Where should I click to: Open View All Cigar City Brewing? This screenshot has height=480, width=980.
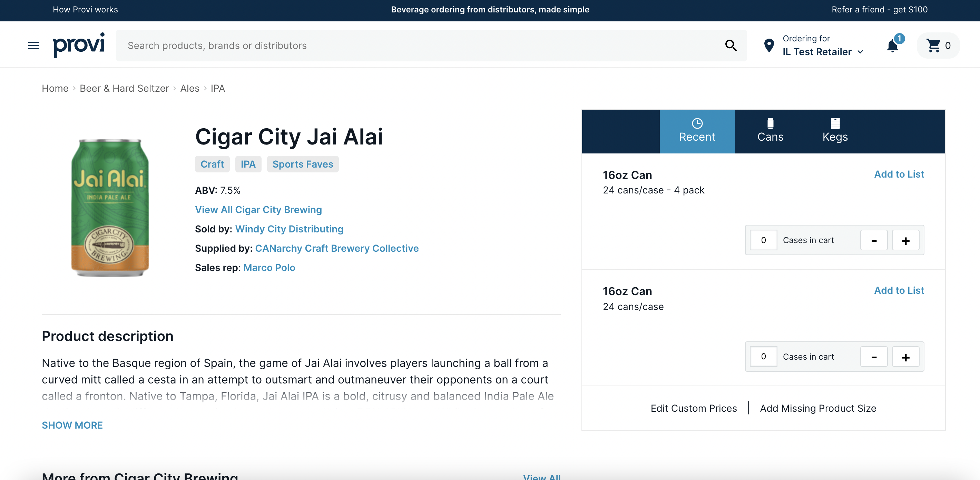pyautogui.click(x=258, y=210)
